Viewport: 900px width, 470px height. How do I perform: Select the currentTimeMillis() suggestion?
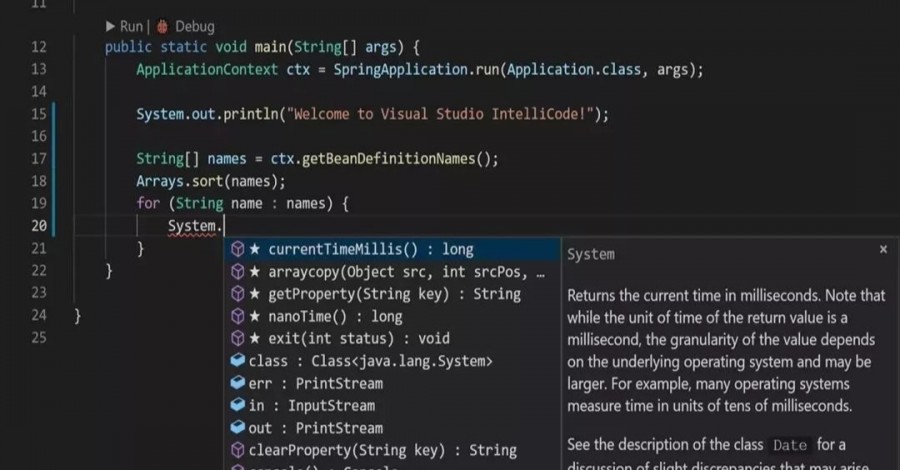(x=391, y=249)
